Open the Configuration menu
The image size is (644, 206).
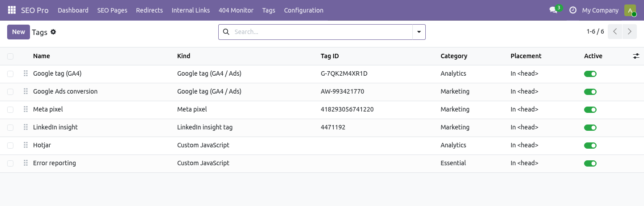pos(304,10)
